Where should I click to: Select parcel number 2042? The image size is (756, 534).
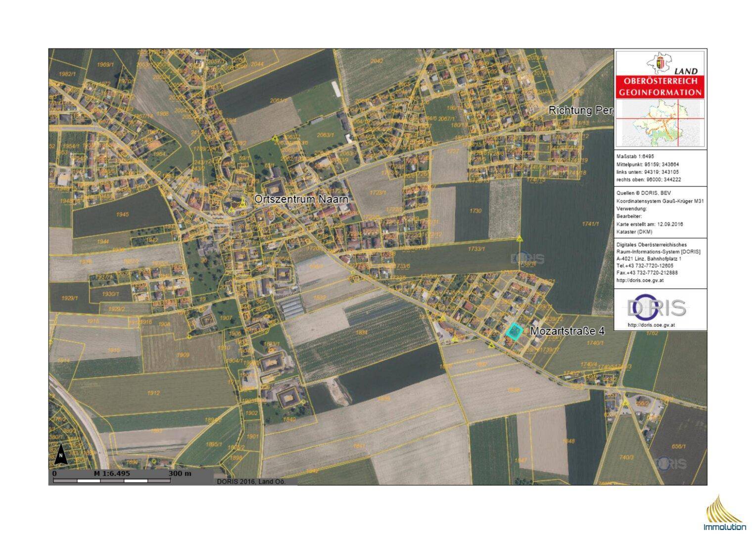(377, 61)
